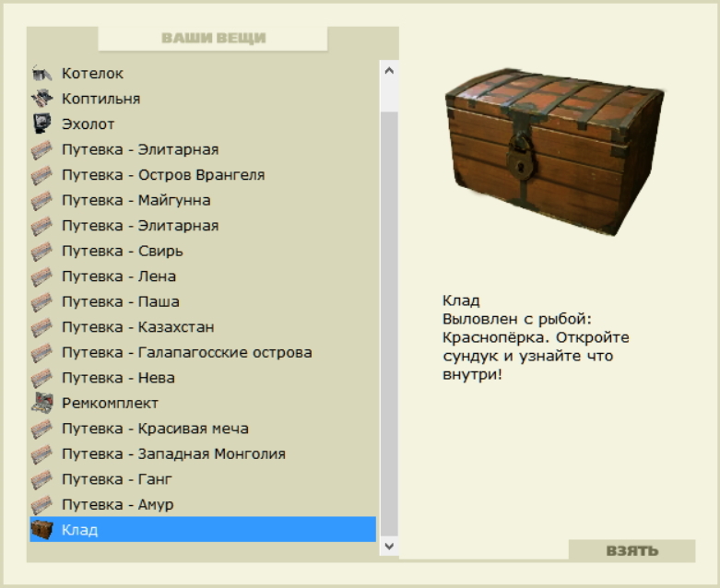Click the ВАШИ ВЕЩИ header tab
The height and width of the screenshot is (588, 720).
[213, 38]
